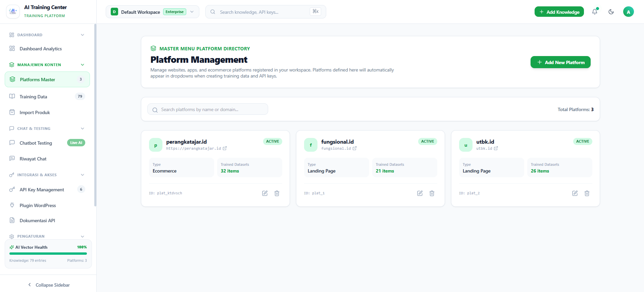
Task: Toggle dark mode moon icon
Action: 611,12
